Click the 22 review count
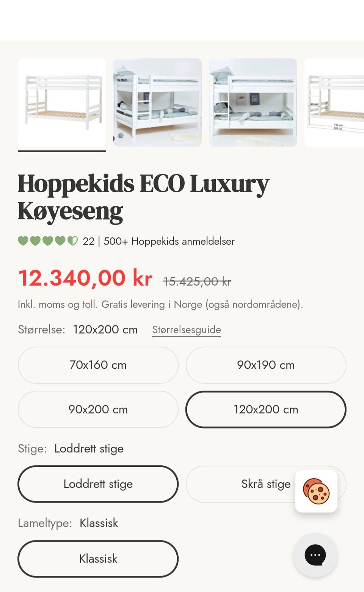Image resolution: width=364 pixels, height=592 pixels. coord(88,241)
